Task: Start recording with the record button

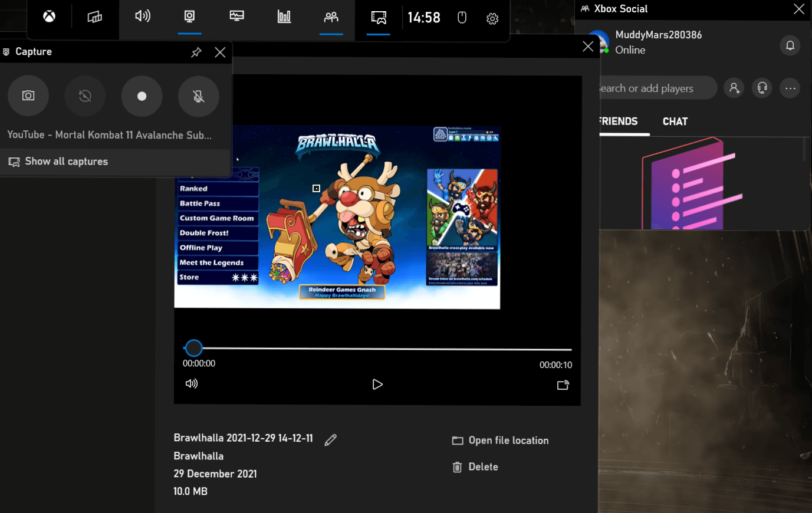Action: coord(142,96)
